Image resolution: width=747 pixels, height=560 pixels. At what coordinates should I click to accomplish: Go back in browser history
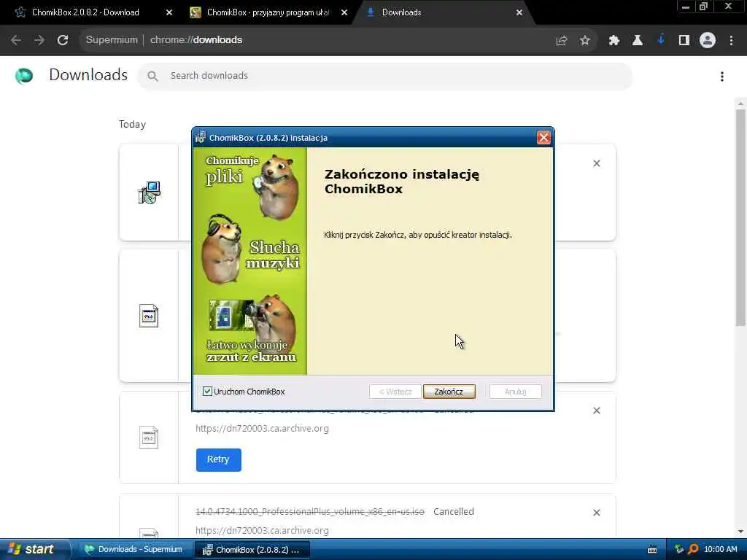16,40
